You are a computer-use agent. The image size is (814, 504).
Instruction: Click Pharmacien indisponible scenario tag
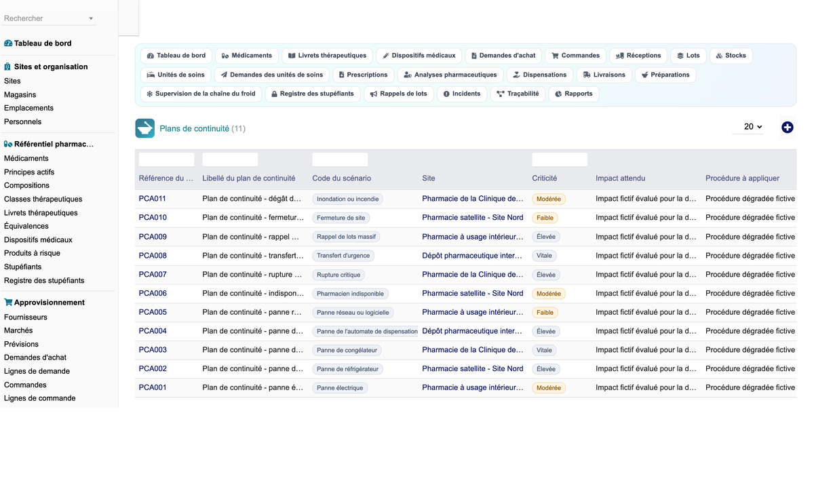351,294
